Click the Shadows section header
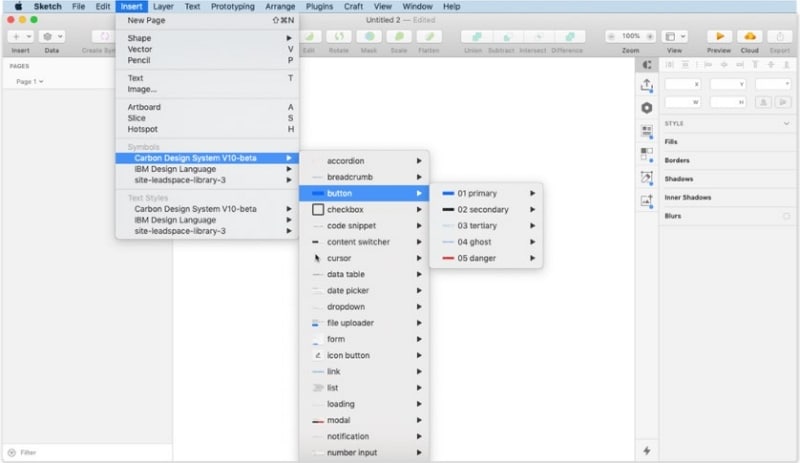800x463 pixels. 679,179
